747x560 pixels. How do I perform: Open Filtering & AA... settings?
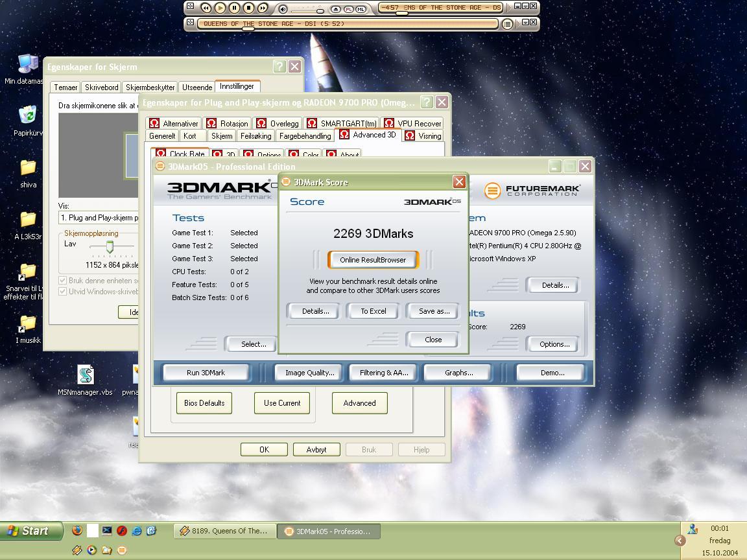tap(384, 373)
